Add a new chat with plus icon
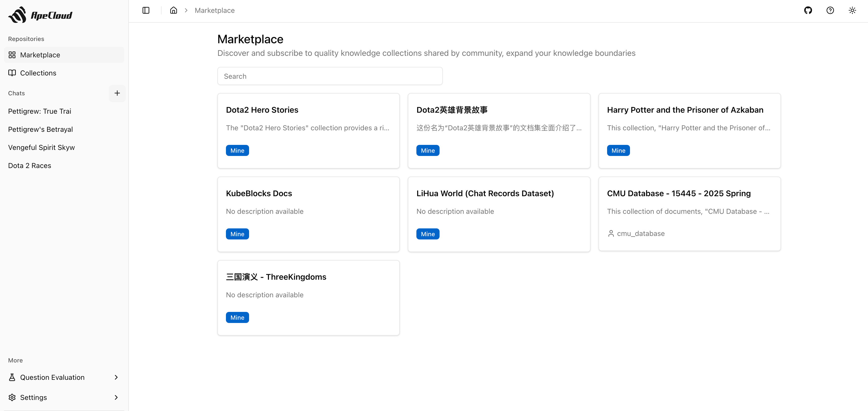 pos(117,93)
